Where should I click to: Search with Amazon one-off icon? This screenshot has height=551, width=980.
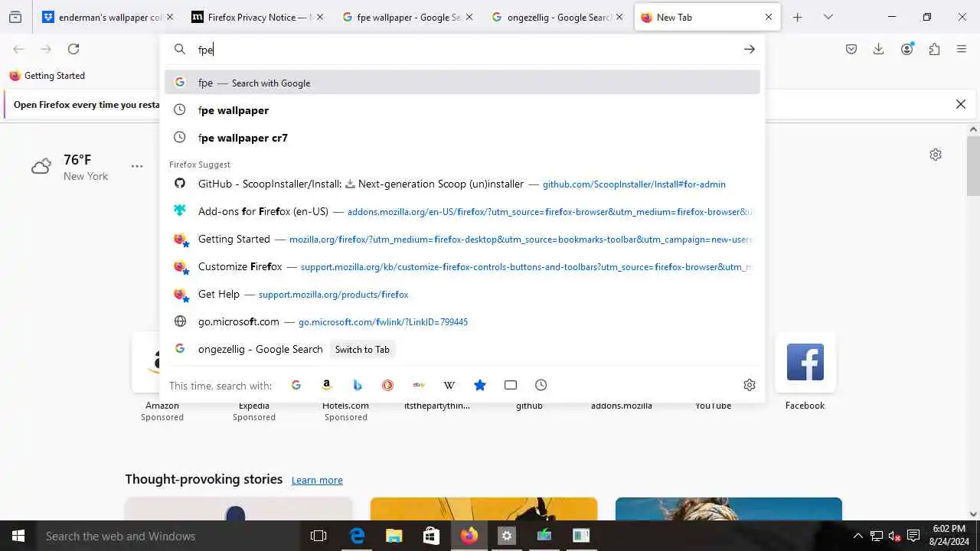coord(327,385)
